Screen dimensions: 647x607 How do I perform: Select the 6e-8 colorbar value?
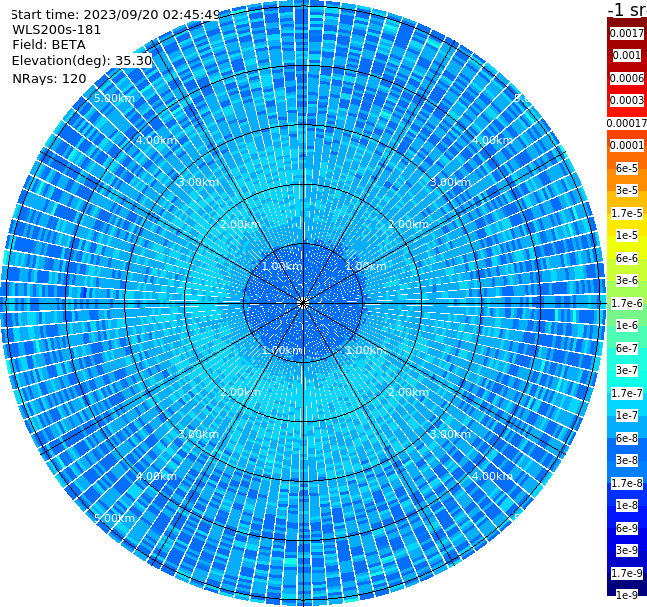click(627, 438)
